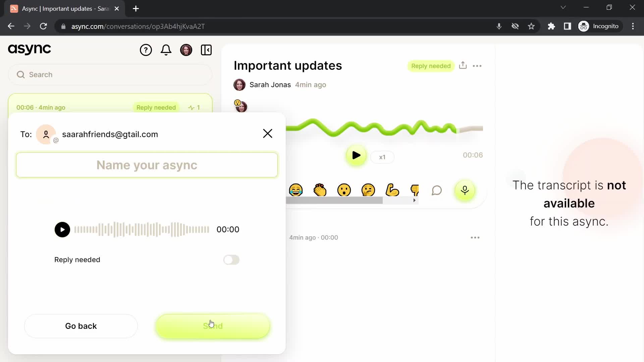The image size is (644, 362).
Task: Click the Go back button
Action: pos(81,326)
